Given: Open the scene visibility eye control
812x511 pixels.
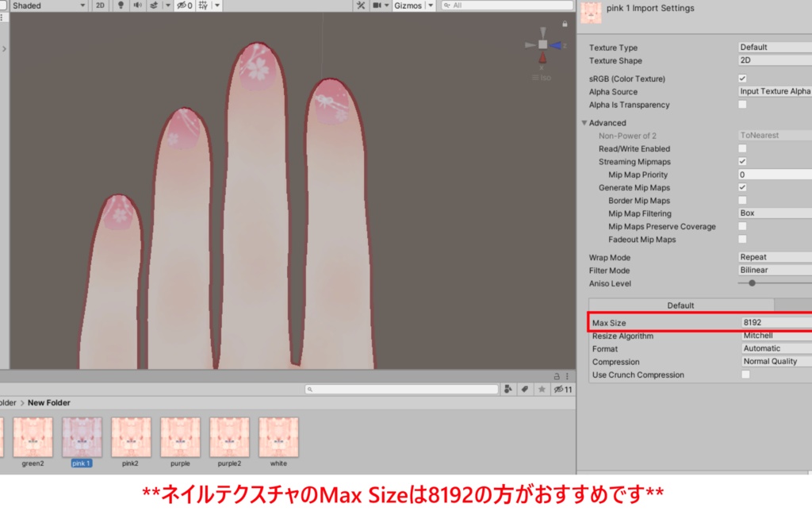Looking at the screenshot, I should [x=181, y=6].
